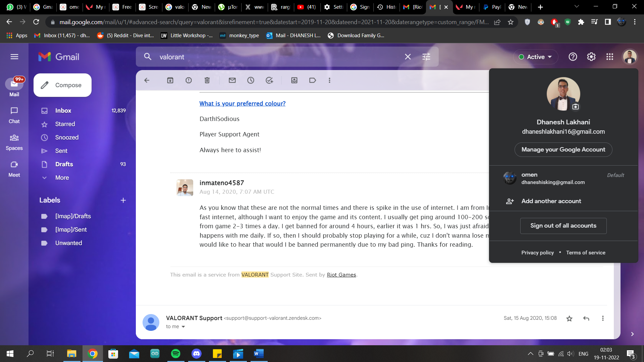Open Terms of service link
644x362 pixels.
pyautogui.click(x=586, y=253)
